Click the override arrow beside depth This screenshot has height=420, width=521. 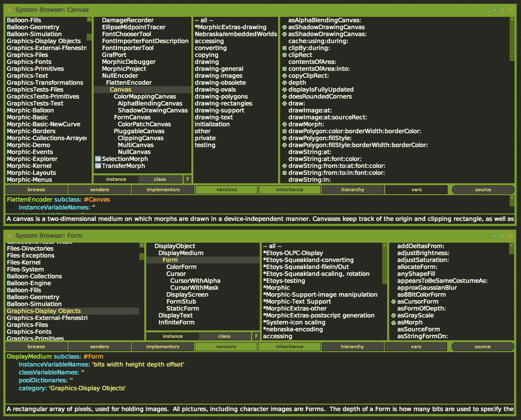(x=285, y=83)
